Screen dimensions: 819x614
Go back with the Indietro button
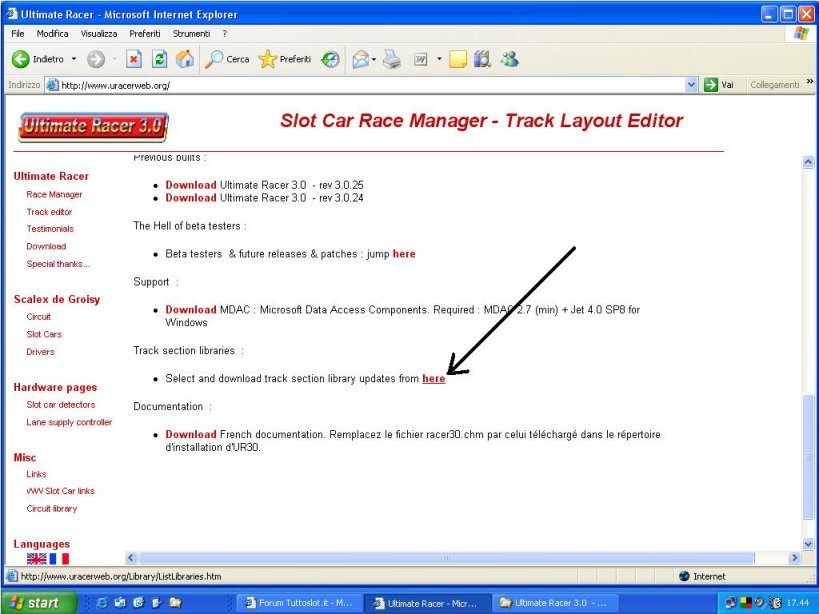click(38, 59)
